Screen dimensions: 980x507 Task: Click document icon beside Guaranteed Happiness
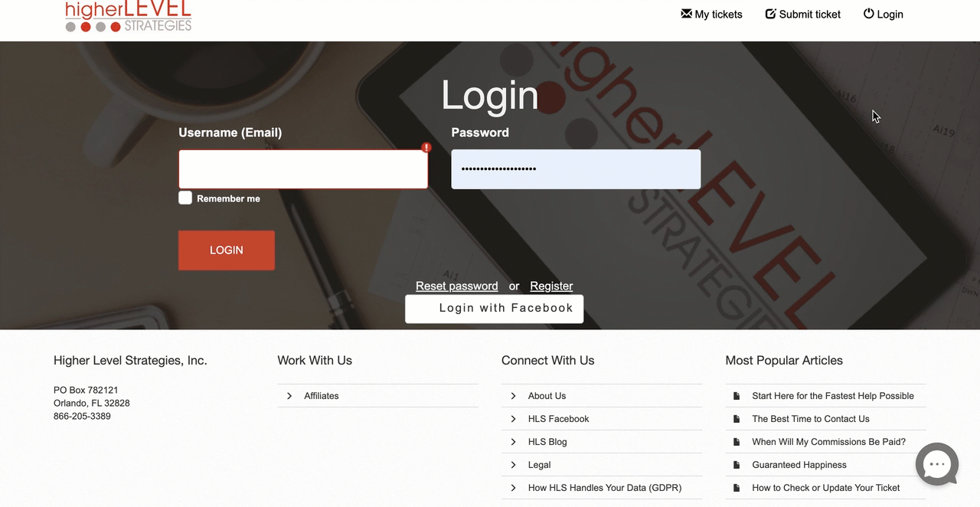(x=737, y=465)
